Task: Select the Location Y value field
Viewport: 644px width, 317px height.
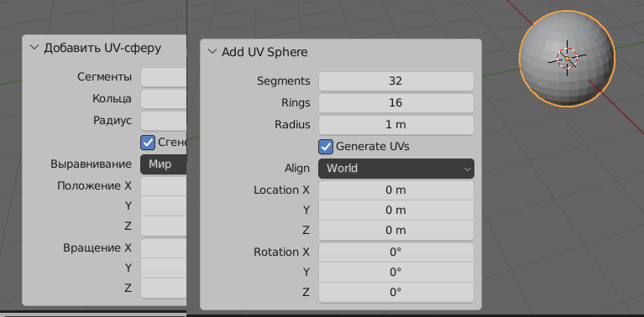Action: tap(396, 210)
